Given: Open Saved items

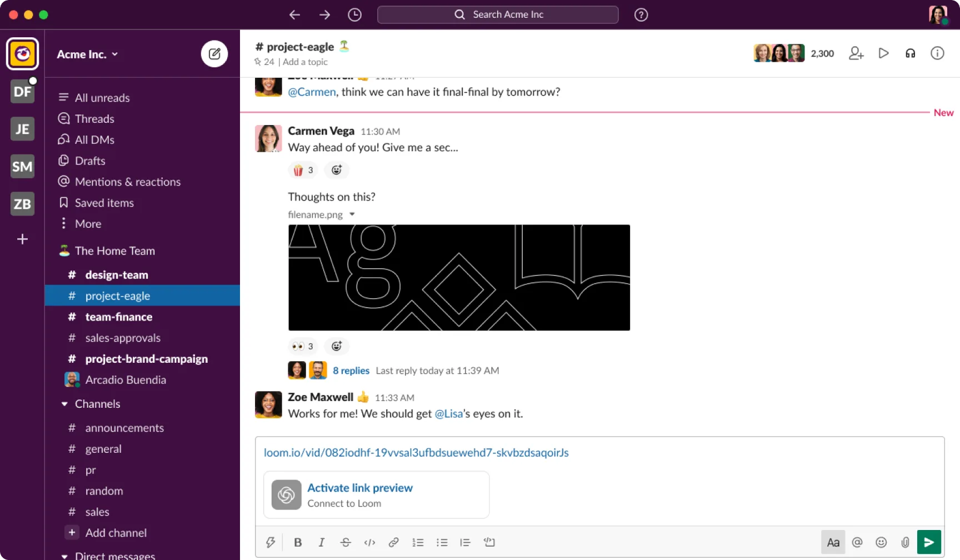Looking at the screenshot, I should tap(142, 203).
